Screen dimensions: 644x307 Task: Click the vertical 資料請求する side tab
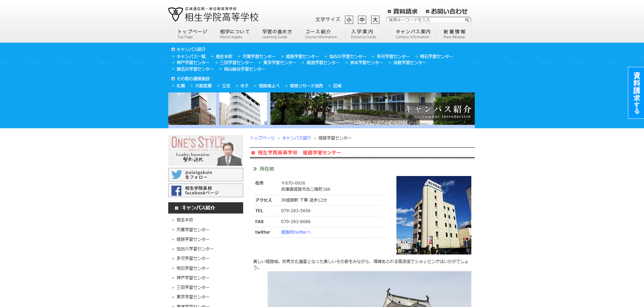pos(636,93)
